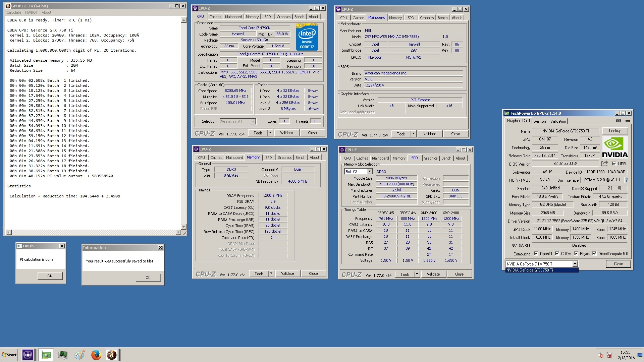The width and height of the screenshot is (644, 362).
Task: Toggle the UEFI checkbox in GPU-Z
Action: pos(614,164)
